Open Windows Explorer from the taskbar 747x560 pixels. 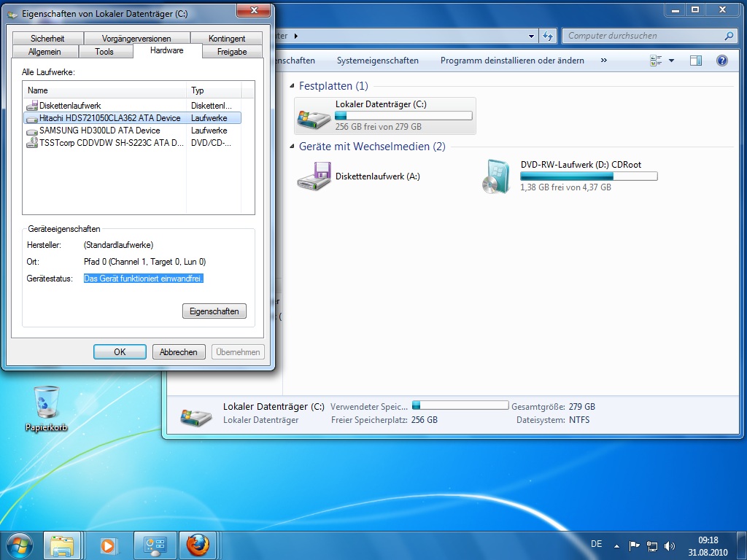click(x=63, y=545)
